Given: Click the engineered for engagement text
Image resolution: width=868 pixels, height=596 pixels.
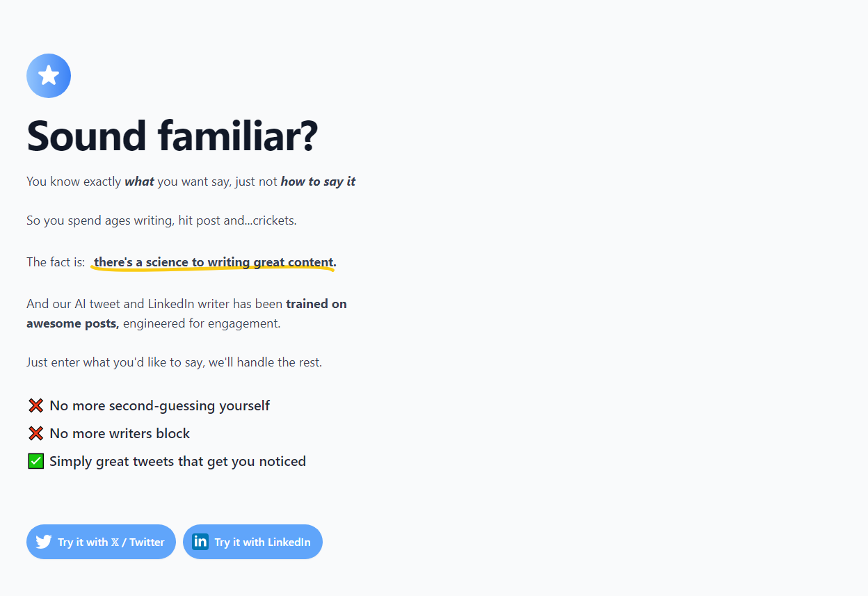Looking at the screenshot, I should (202, 323).
